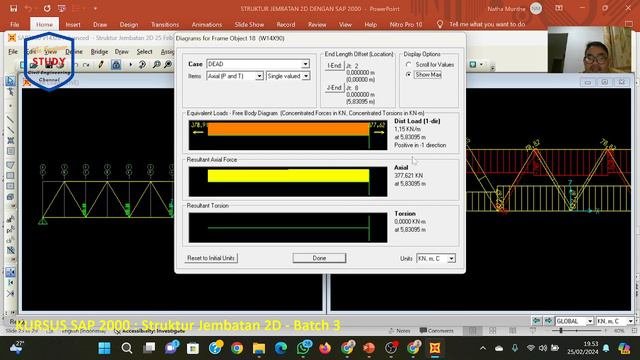Screen dimensions: 640x360
Task: Click the I-End button
Action: [x=334, y=66]
